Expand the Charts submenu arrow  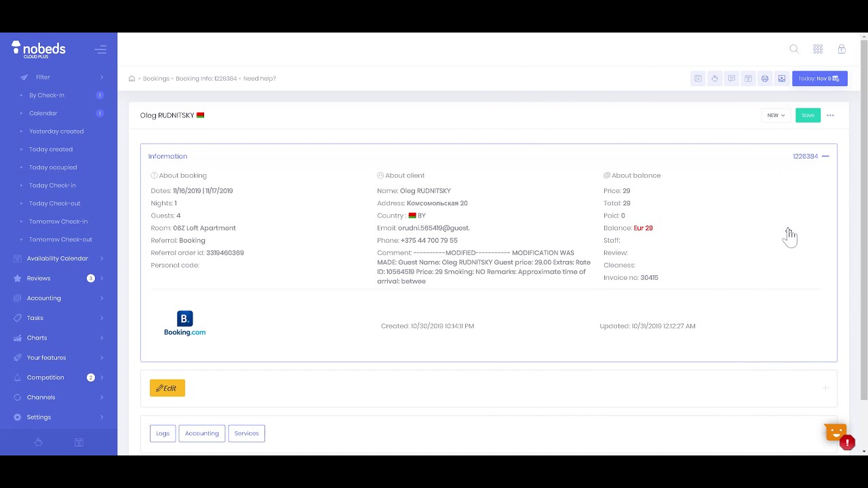(x=102, y=338)
